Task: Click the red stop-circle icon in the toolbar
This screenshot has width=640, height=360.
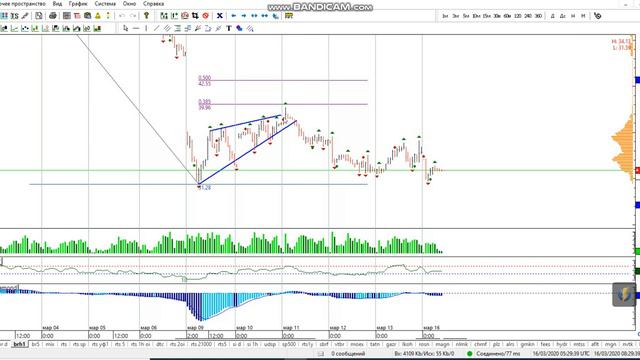Action: (x=206, y=16)
